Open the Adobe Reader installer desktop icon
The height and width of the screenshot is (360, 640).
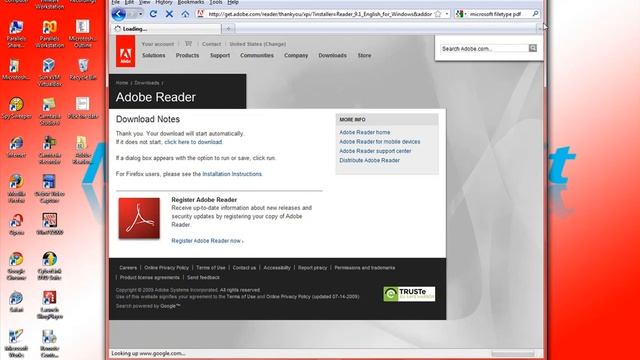(x=83, y=150)
